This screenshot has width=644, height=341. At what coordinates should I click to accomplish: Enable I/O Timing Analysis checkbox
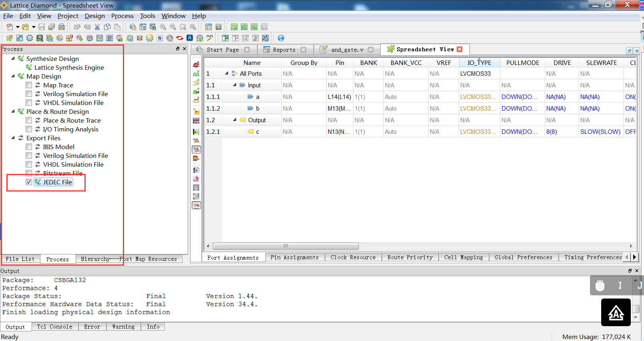point(29,129)
